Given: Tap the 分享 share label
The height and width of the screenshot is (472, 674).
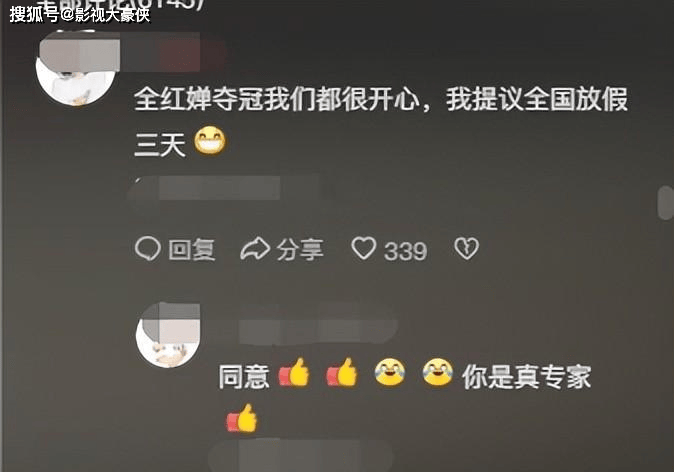Looking at the screenshot, I should 300,249.
